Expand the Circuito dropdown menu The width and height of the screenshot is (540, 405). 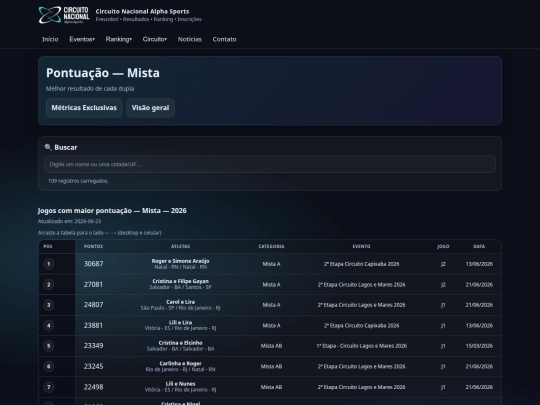pos(155,39)
